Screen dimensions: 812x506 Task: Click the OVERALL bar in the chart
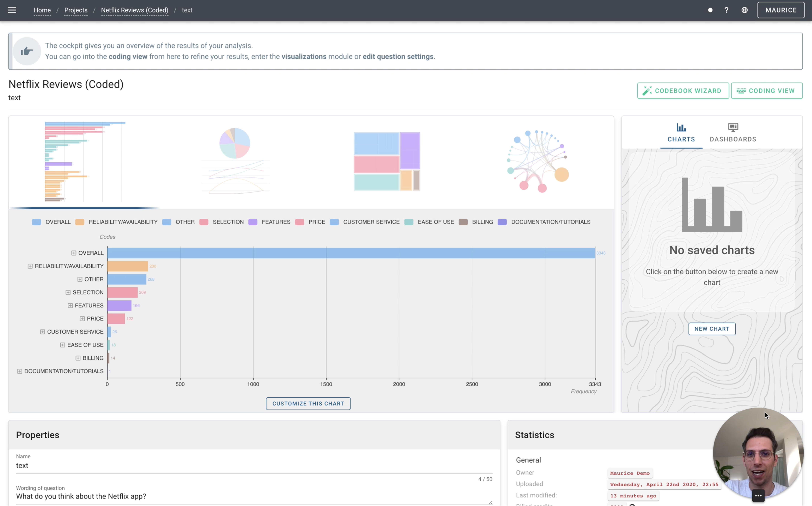[351, 253]
